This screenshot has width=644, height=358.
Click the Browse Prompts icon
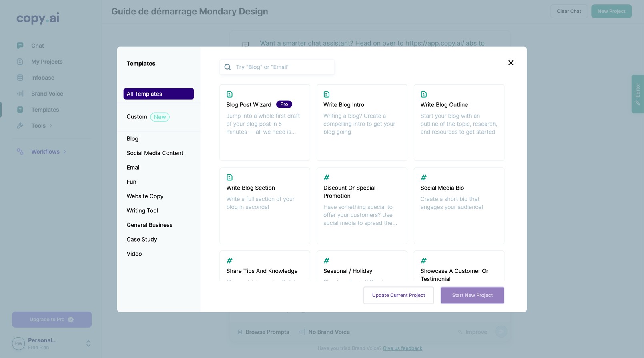[240, 332]
